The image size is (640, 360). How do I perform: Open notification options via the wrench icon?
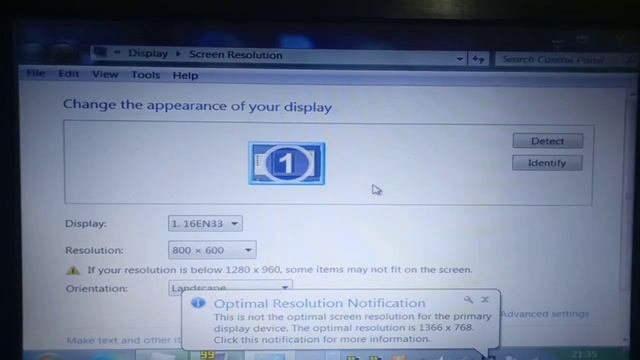468,300
